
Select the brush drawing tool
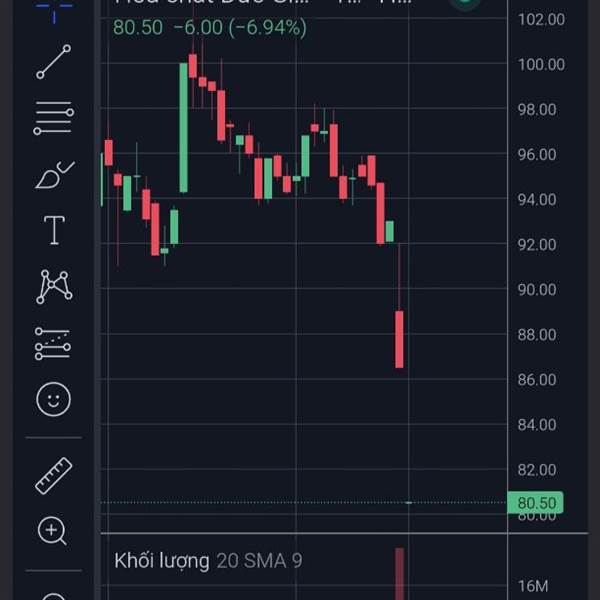point(54,176)
